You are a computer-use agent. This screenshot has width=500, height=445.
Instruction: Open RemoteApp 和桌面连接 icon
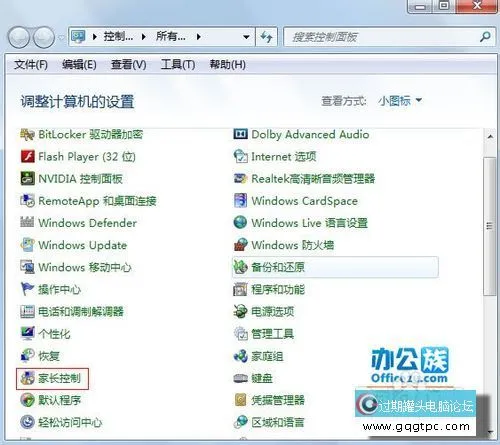(x=27, y=201)
